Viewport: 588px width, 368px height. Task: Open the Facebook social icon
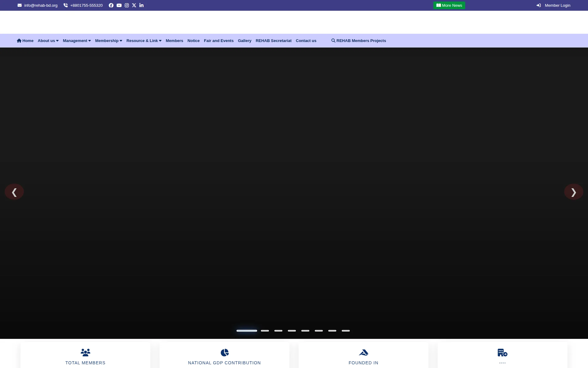(111, 5)
